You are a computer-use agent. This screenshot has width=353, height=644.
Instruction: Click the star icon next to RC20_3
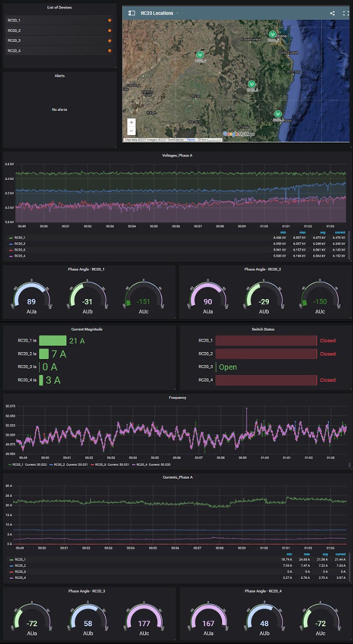[x=109, y=41]
